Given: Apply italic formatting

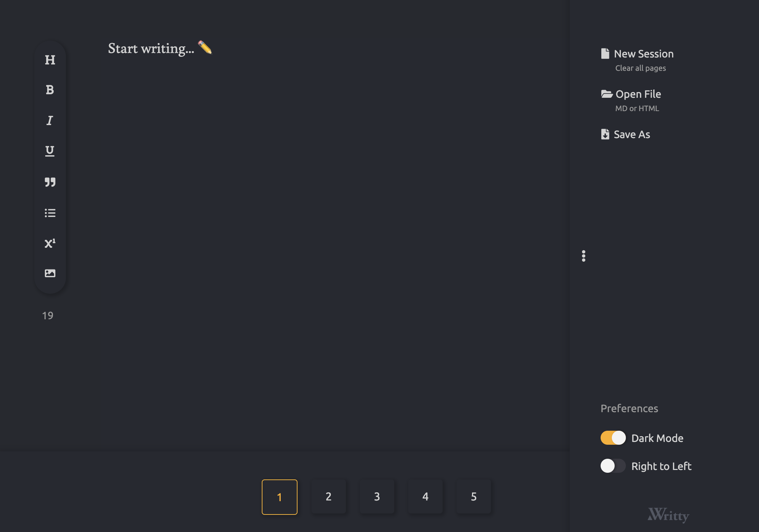Looking at the screenshot, I should click(x=50, y=121).
